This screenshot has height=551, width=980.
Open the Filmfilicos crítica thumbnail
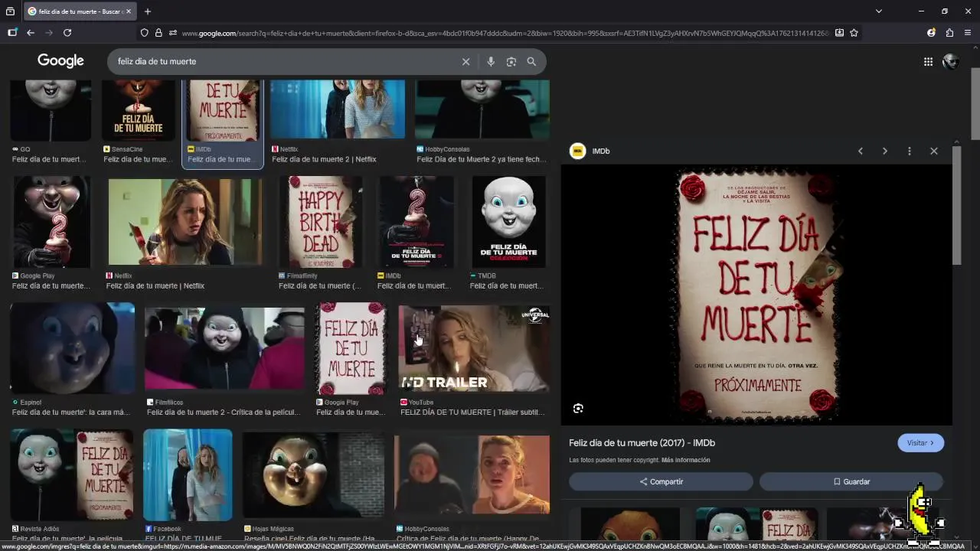click(x=224, y=349)
